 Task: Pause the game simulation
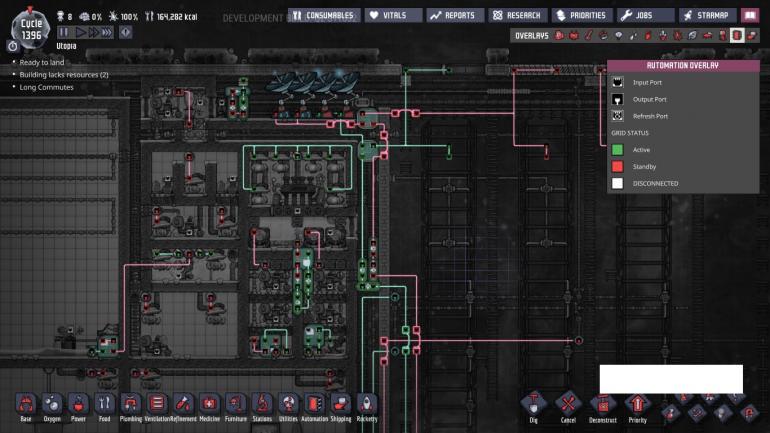tap(63, 32)
